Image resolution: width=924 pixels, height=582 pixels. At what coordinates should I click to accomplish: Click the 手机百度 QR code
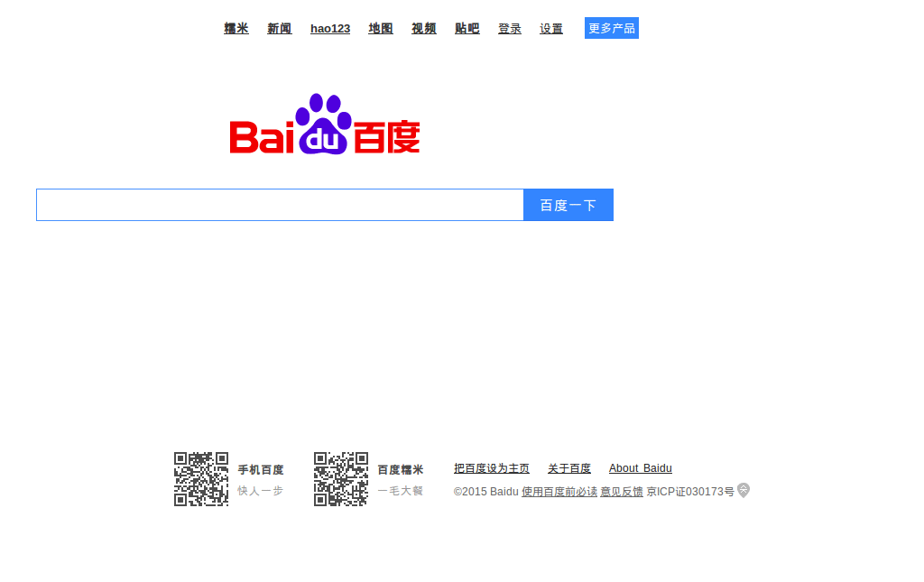[201, 479]
